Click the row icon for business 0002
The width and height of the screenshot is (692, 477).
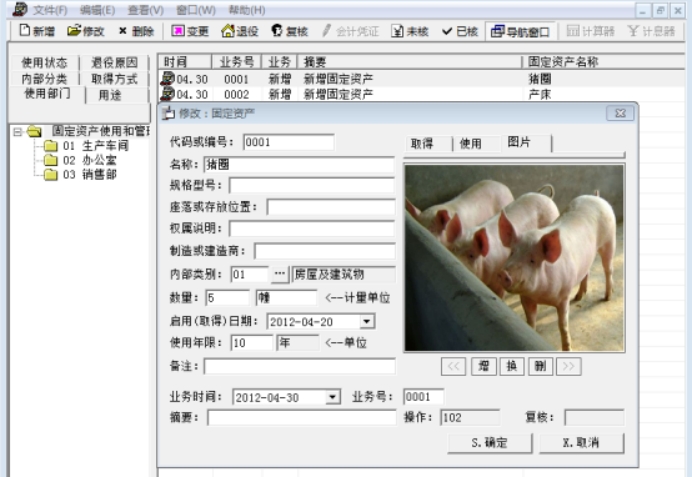(167, 94)
